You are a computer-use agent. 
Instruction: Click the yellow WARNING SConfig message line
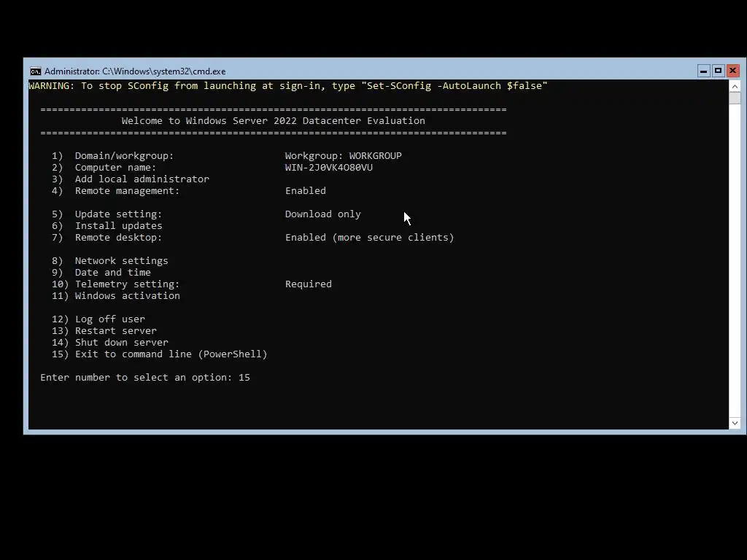(288, 86)
